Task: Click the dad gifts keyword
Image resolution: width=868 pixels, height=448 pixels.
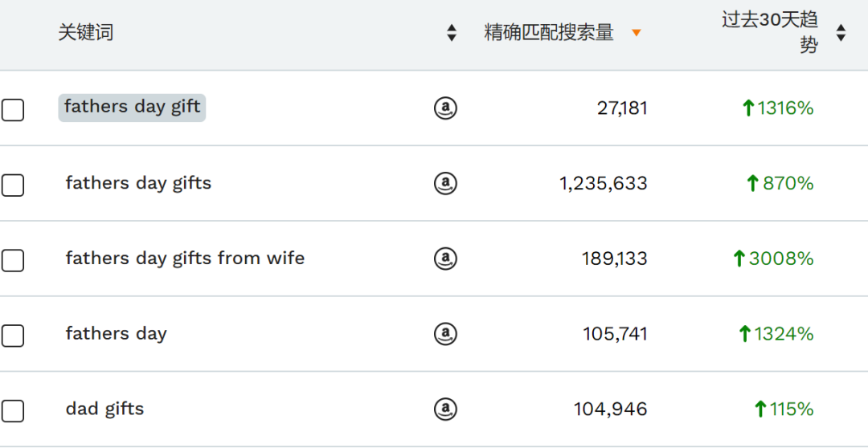Action: [x=104, y=409]
